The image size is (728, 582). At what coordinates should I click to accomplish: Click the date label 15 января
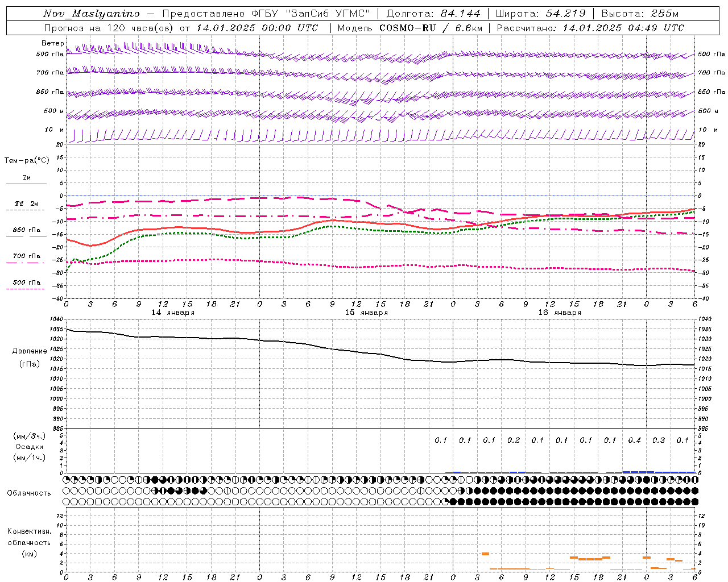click(366, 313)
